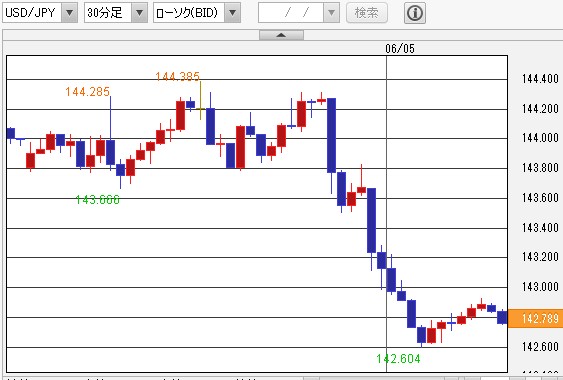Click the 142.600 price axis label

pos(540,347)
